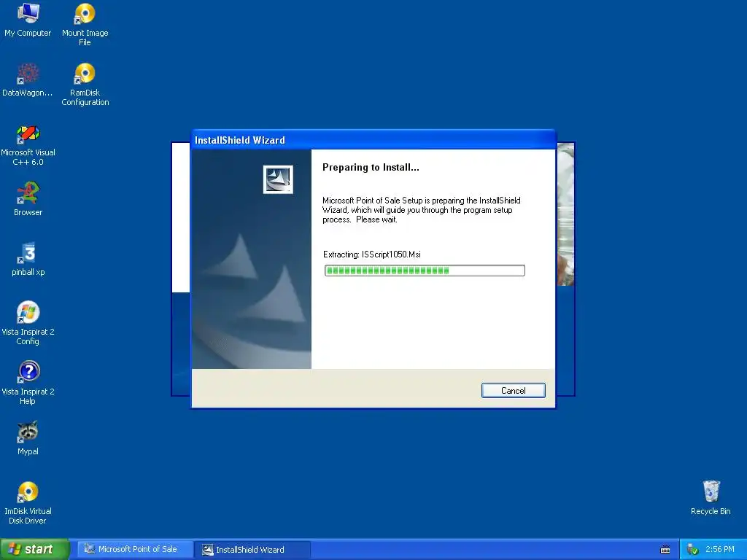Click the Start button

pyautogui.click(x=34, y=549)
